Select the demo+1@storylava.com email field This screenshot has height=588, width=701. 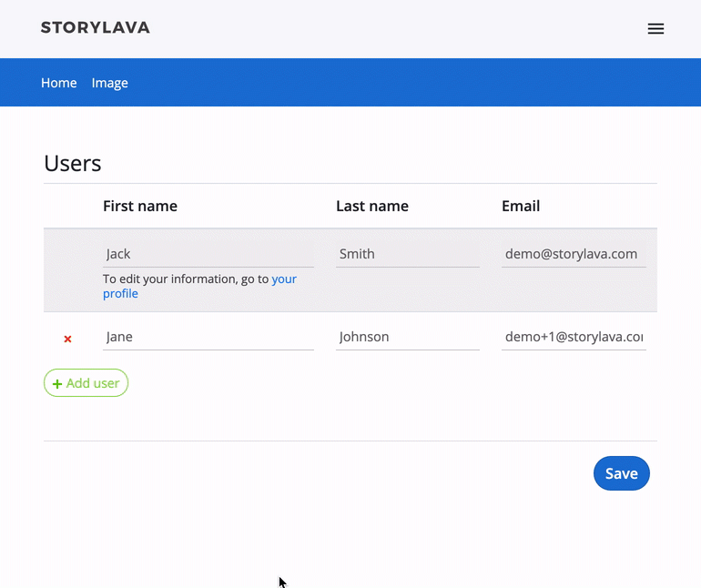pyautogui.click(x=574, y=337)
